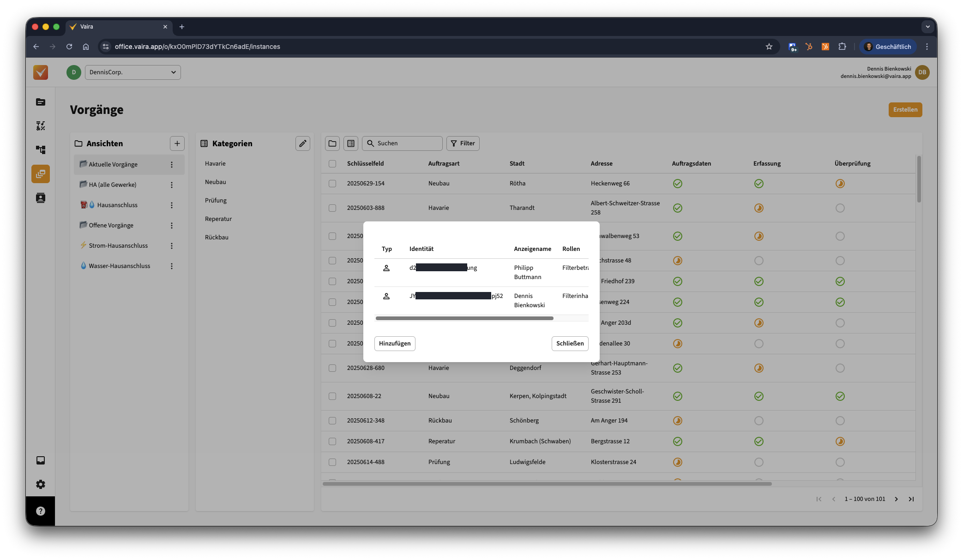
Task: Select the Offene Vorgänge view
Action: tap(111, 225)
